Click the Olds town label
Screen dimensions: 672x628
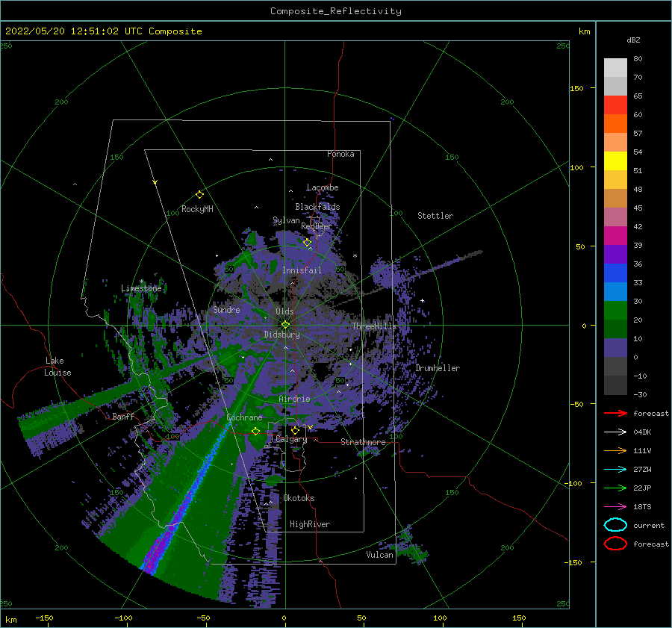coord(284,311)
